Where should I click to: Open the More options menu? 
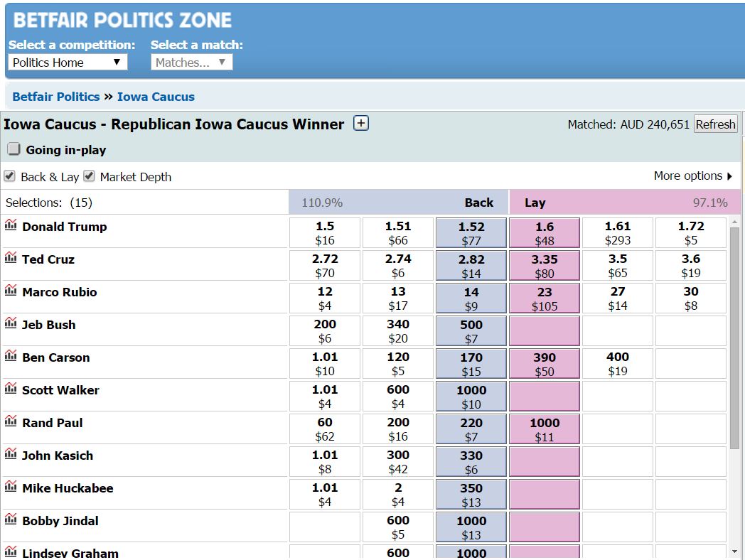click(x=693, y=176)
